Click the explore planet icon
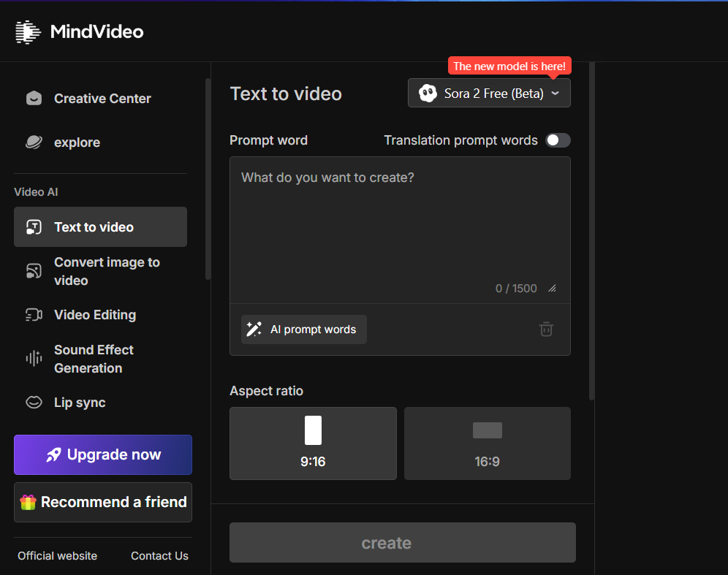 pyautogui.click(x=34, y=142)
